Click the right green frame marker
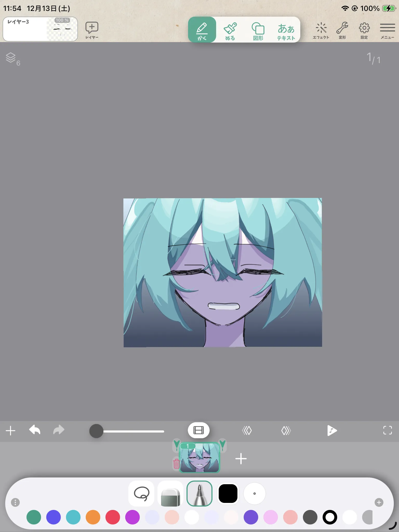This screenshot has width=399, height=532. click(x=223, y=445)
